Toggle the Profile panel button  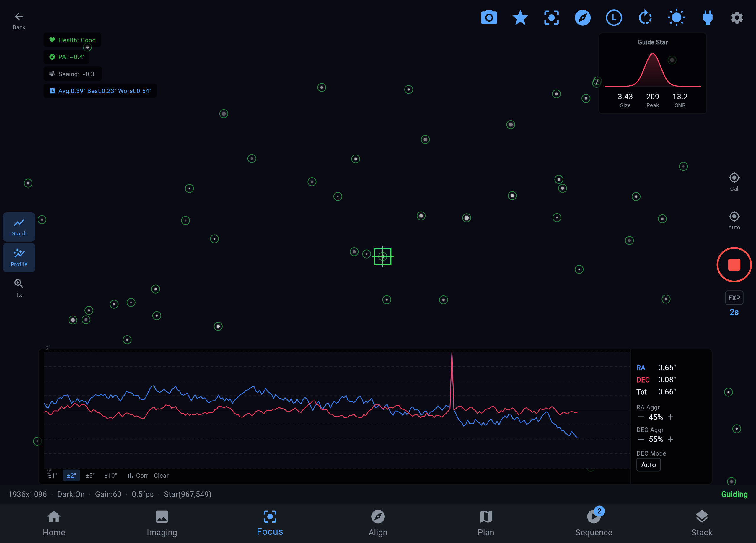pos(19,258)
